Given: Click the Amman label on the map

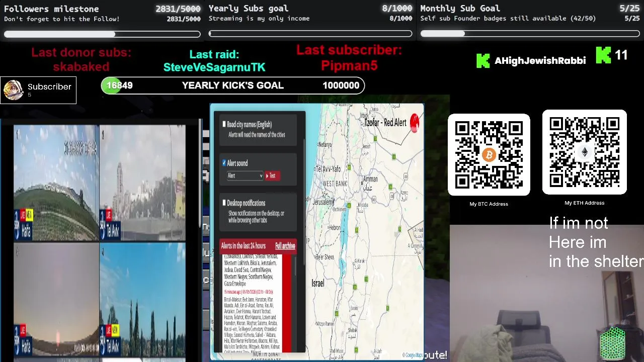Looking at the screenshot, I should pos(370,179).
